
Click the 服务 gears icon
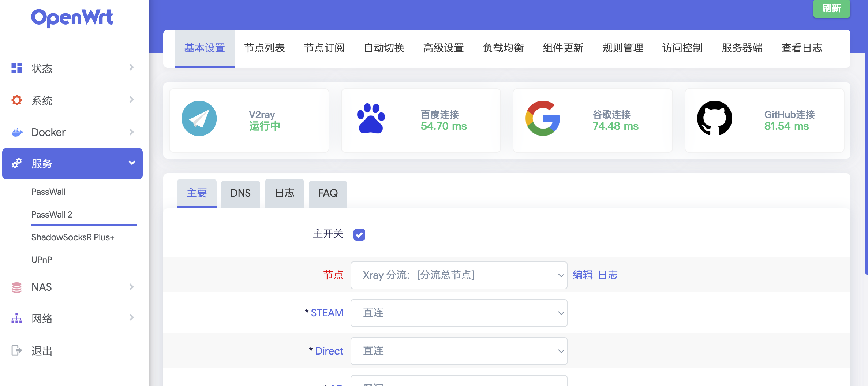point(17,163)
